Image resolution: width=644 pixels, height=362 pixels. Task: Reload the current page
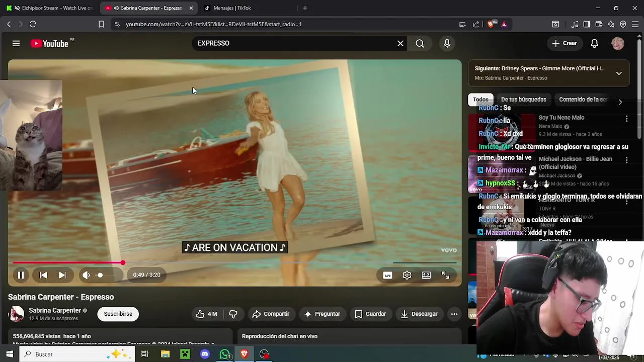coord(33,24)
